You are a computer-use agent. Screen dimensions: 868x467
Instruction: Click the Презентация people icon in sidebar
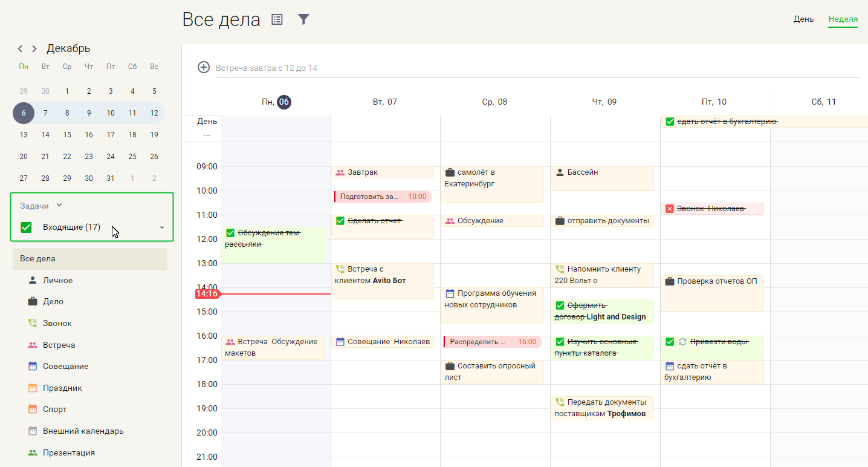tap(33, 452)
